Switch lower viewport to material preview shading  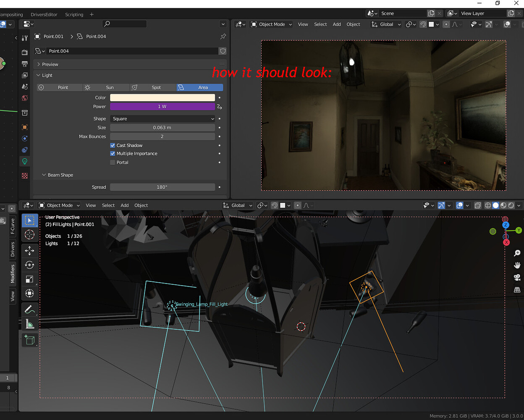503,205
